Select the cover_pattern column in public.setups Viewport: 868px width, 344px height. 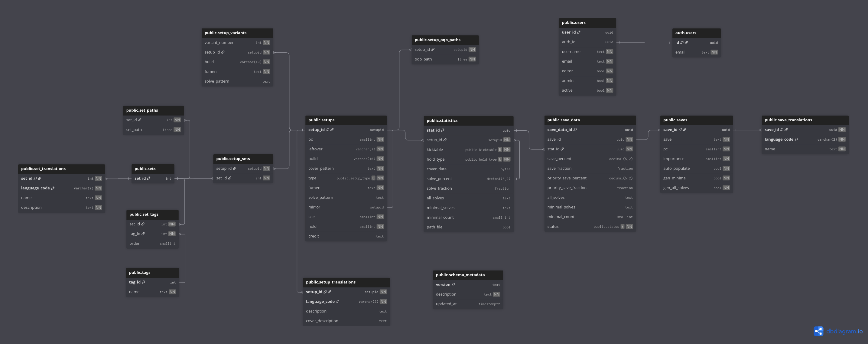346,168
